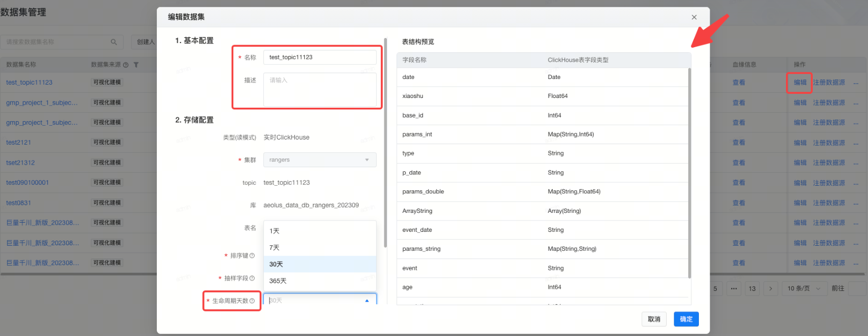Image resolution: width=868 pixels, height=336 pixels.
Task: Open more actions ellipsis for test2121 row
Action: tap(856, 143)
